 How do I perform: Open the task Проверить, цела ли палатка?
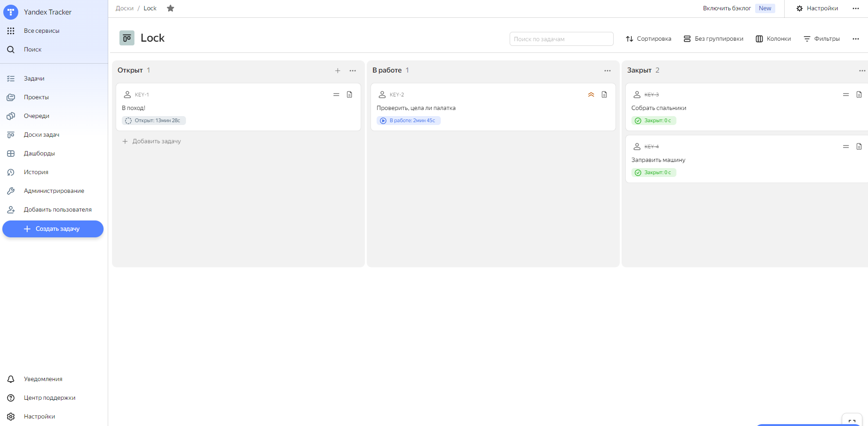point(416,108)
